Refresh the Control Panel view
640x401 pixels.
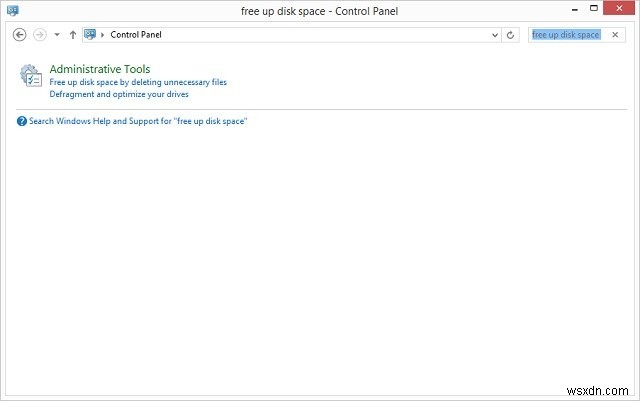tap(511, 34)
